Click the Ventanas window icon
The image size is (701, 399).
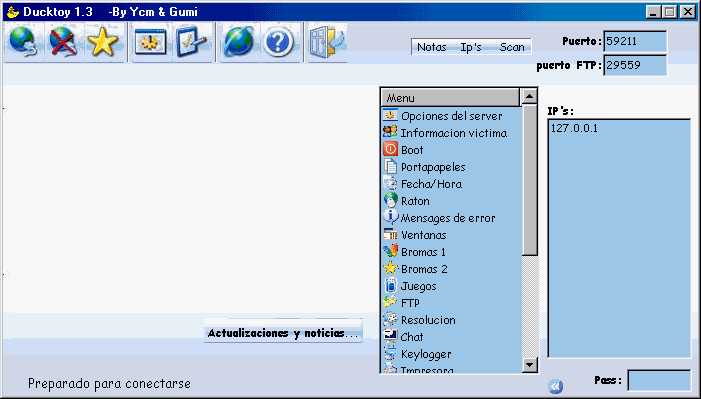(x=390, y=234)
